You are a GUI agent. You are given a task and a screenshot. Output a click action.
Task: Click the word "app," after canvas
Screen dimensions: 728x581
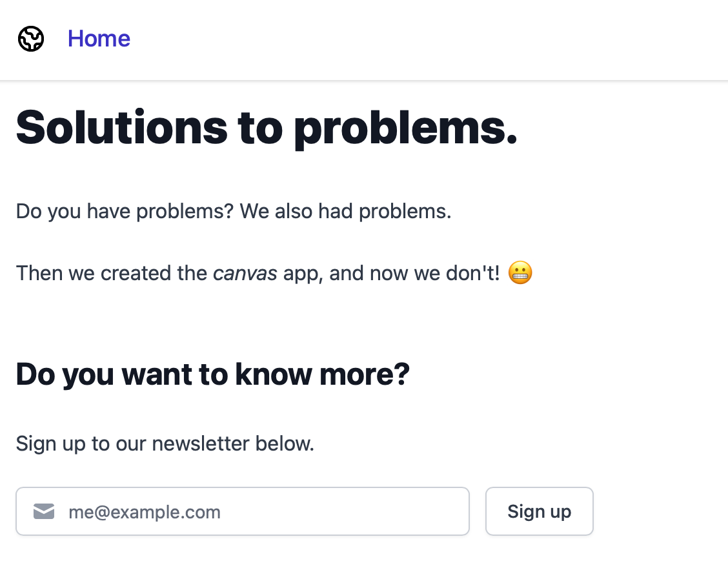coord(303,274)
